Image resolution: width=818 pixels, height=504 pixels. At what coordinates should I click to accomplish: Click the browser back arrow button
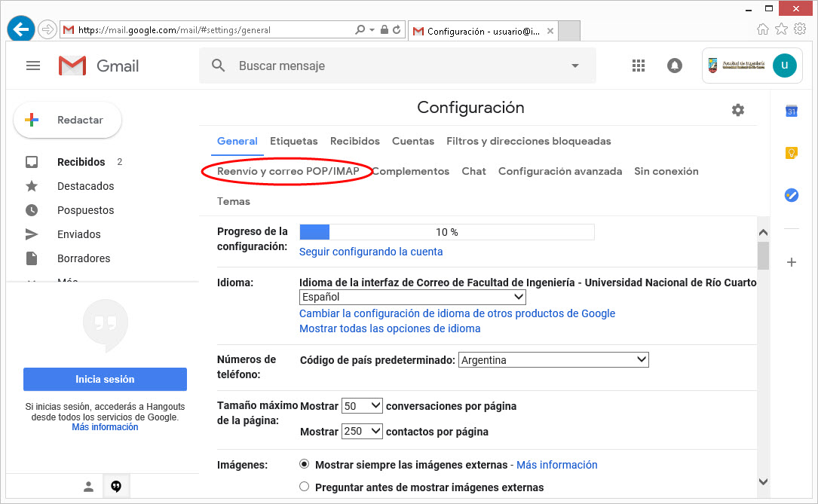pyautogui.click(x=21, y=29)
